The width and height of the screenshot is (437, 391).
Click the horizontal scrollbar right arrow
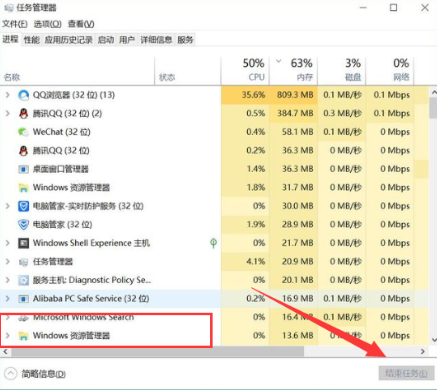click(423, 351)
